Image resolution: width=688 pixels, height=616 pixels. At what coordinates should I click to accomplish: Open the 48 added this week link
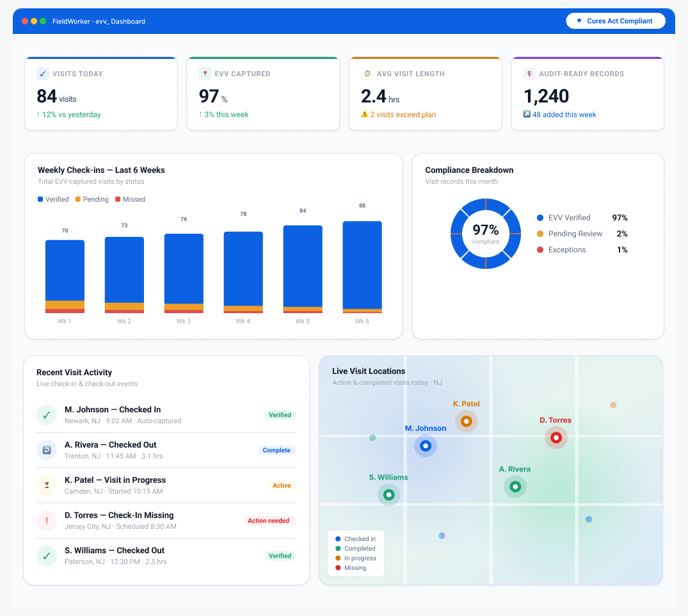tap(564, 115)
